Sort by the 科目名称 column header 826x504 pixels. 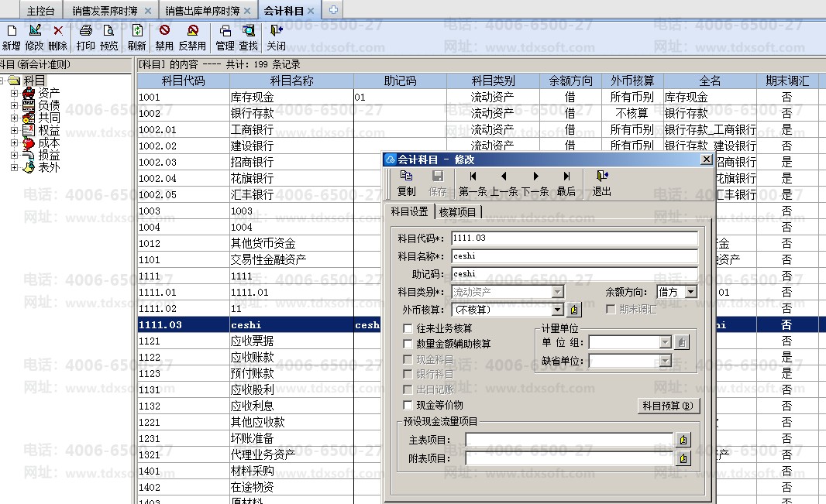coord(291,81)
